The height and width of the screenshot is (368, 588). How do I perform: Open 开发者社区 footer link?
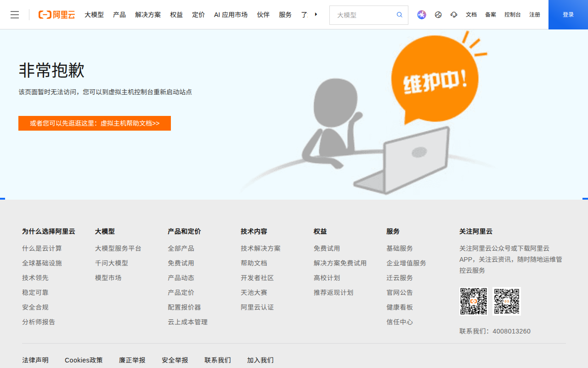pyautogui.click(x=257, y=278)
